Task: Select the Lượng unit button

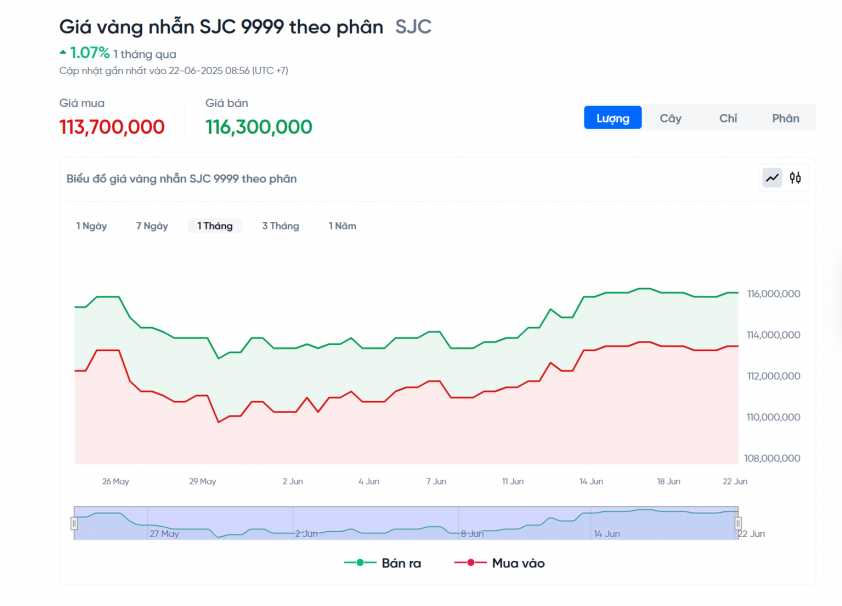Action: (613, 118)
